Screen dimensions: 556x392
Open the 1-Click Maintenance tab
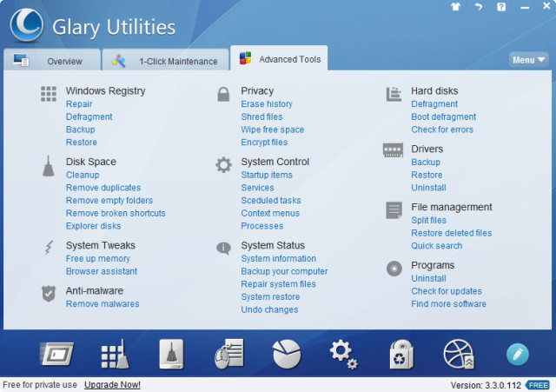pos(165,61)
